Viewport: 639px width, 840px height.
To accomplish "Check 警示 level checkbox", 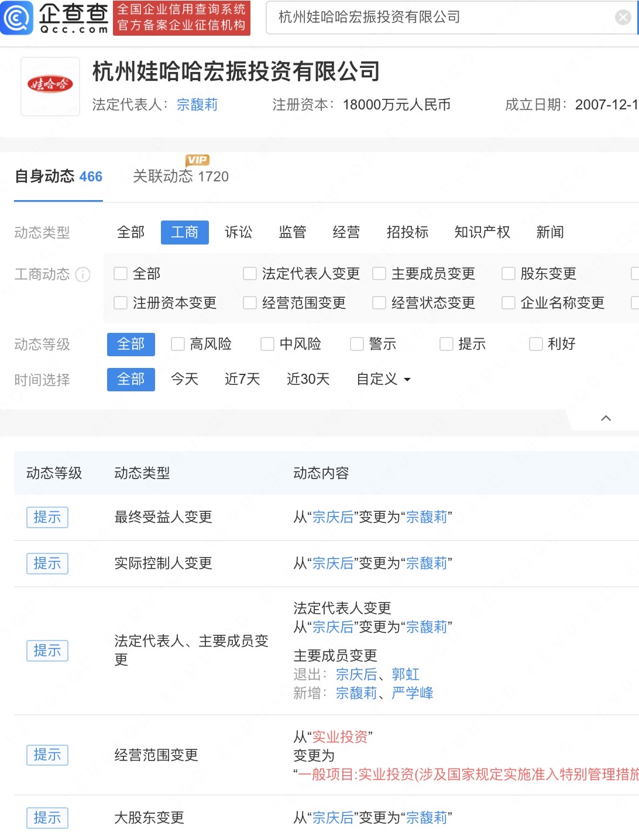I will (357, 344).
